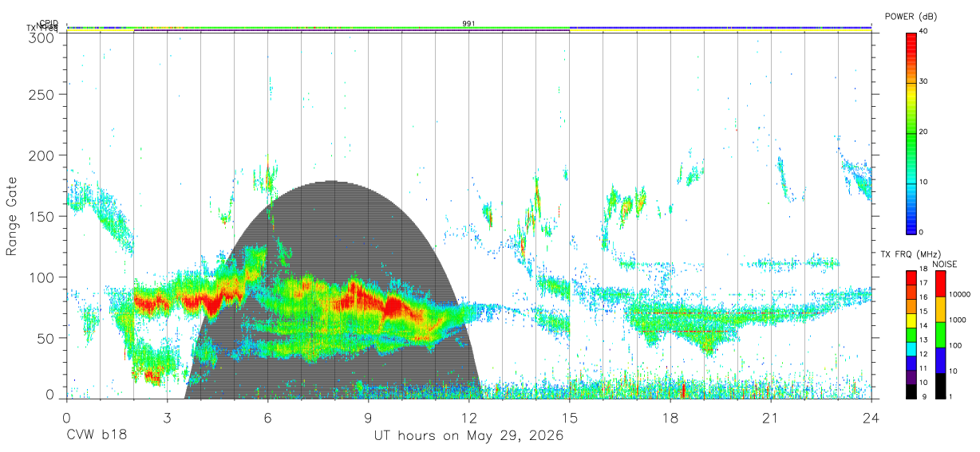
Task: Click the 150 tick on Range Gate axis
Action: [x=41, y=216]
